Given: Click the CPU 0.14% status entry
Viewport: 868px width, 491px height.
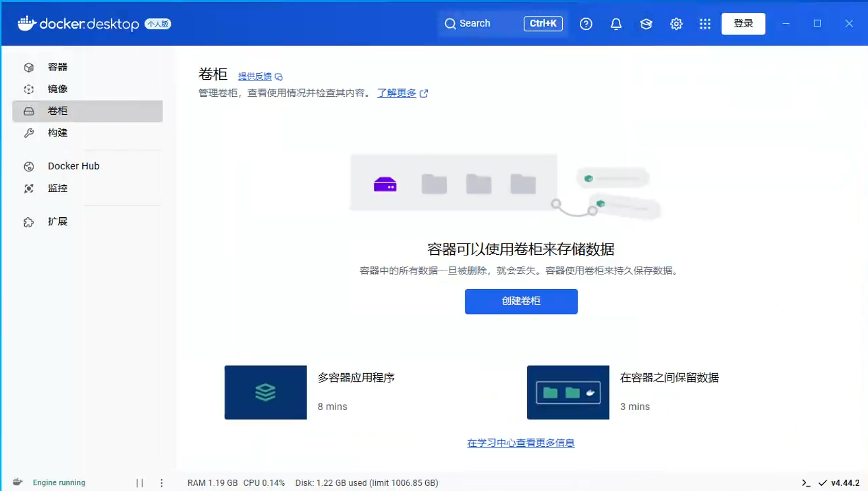Looking at the screenshot, I should (x=264, y=483).
